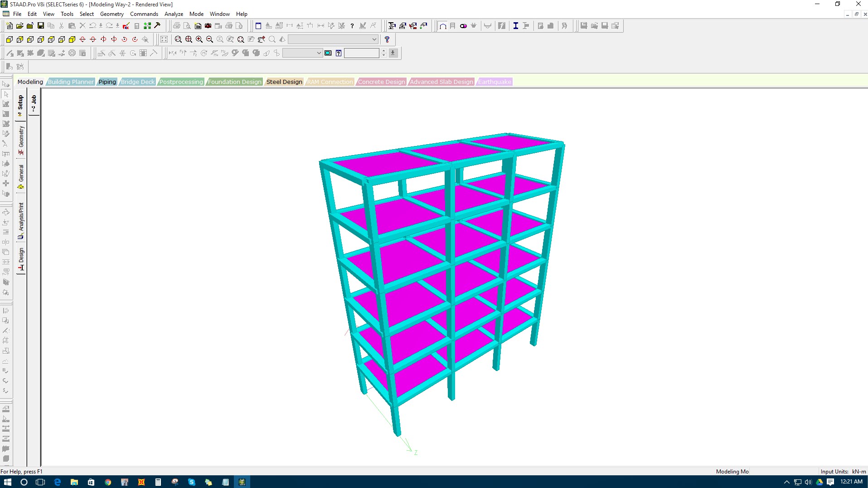Open the Setup vertical page tab

20,105
